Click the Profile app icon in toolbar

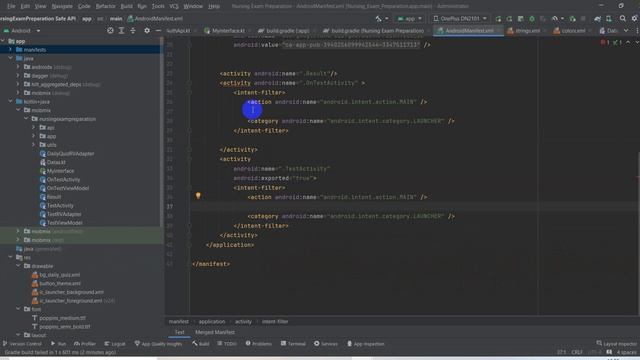554,19
